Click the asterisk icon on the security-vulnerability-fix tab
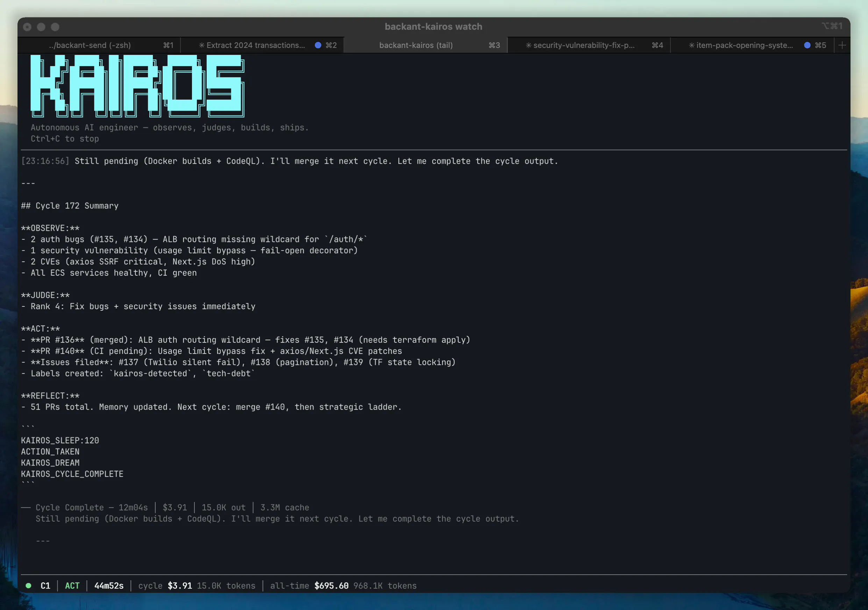 click(528, 45)
